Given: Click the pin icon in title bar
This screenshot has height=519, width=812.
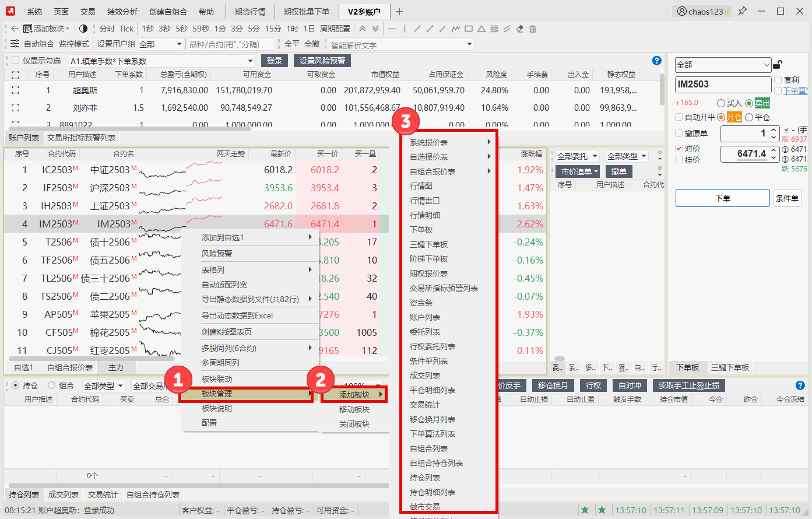Looking at the screenshot, I should click(742, 11).
